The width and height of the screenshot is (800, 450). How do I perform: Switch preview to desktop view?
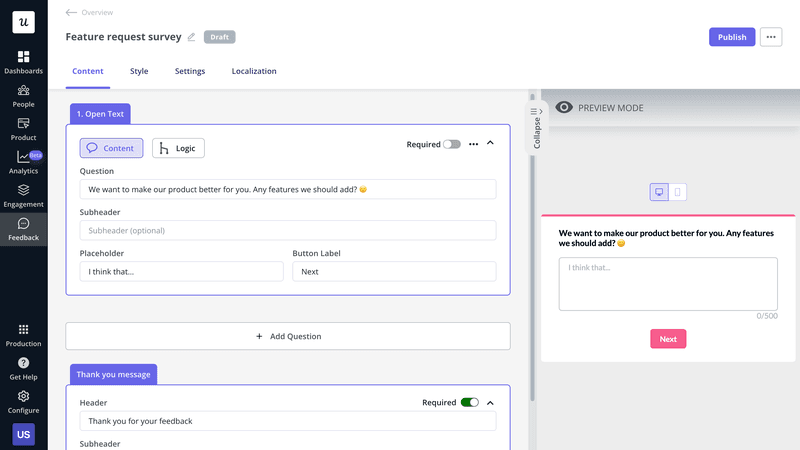659,192
